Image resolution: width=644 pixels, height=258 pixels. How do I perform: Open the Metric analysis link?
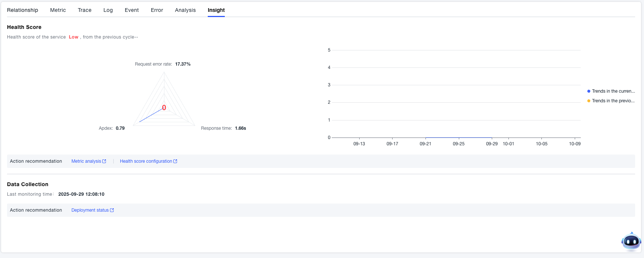pos(86,161)
